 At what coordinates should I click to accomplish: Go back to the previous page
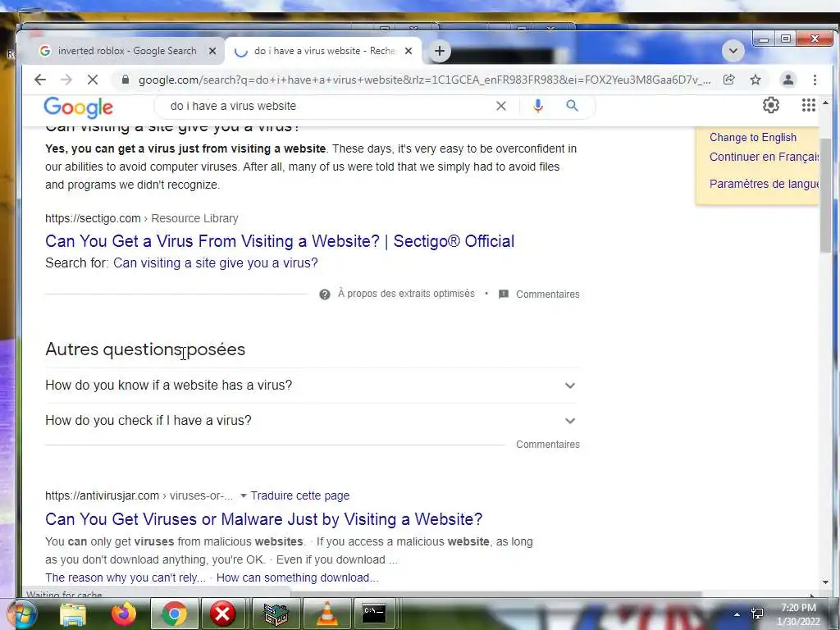point(40,80)
